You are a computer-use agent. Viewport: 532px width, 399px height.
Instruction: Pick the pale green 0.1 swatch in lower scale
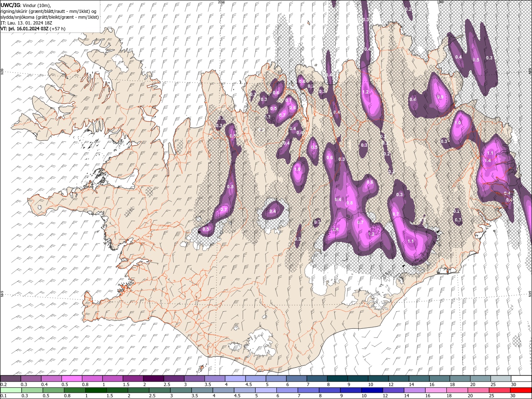click(x=11, y=390)
